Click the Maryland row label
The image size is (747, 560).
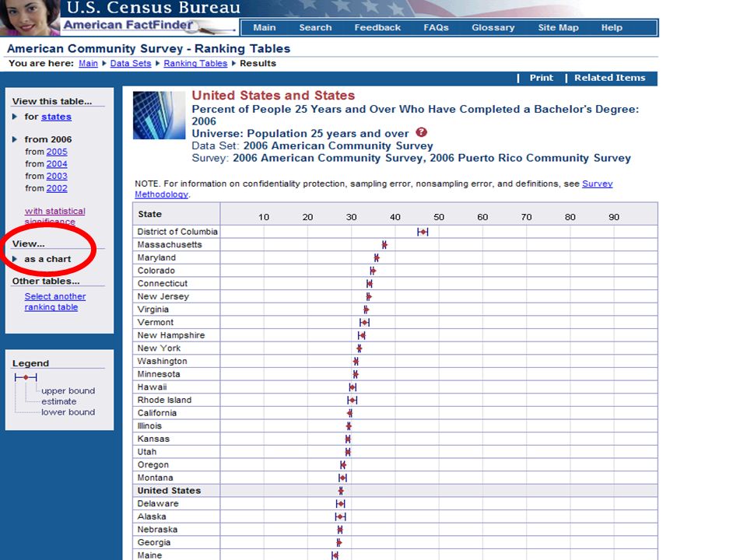click(x=156, y=257)
